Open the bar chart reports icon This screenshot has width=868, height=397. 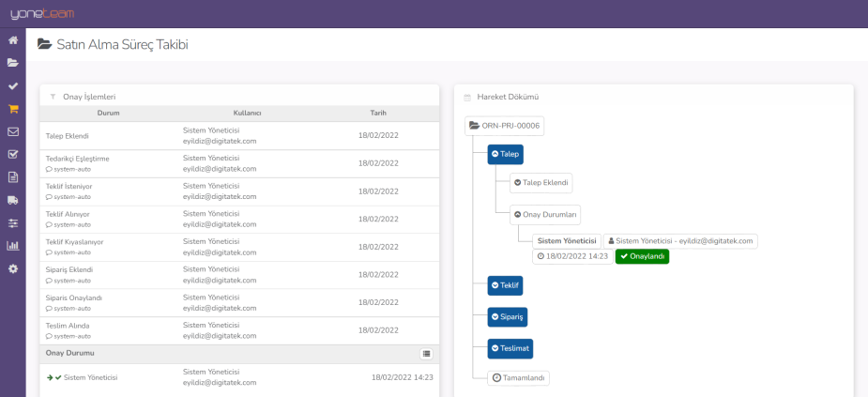[13, 246]
